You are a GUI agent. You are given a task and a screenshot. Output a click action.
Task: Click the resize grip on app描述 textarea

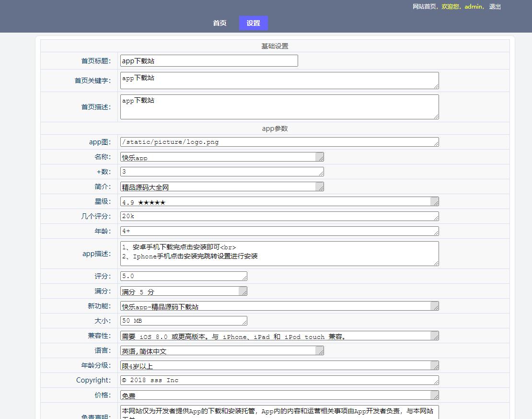tap(436, 263)
